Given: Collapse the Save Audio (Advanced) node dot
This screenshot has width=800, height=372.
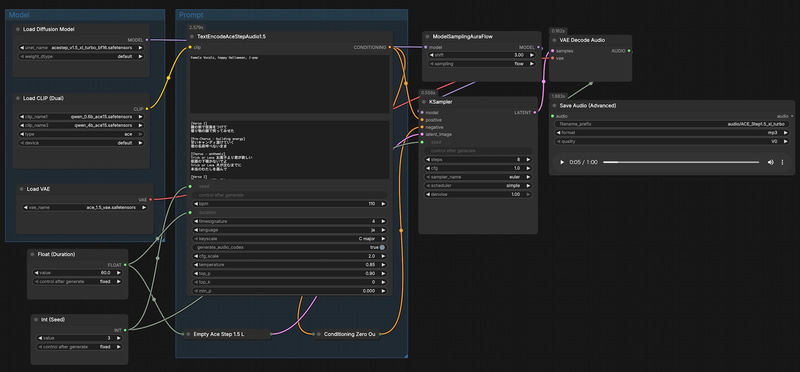Looking at the screenshot, I should tap(555, 106).
